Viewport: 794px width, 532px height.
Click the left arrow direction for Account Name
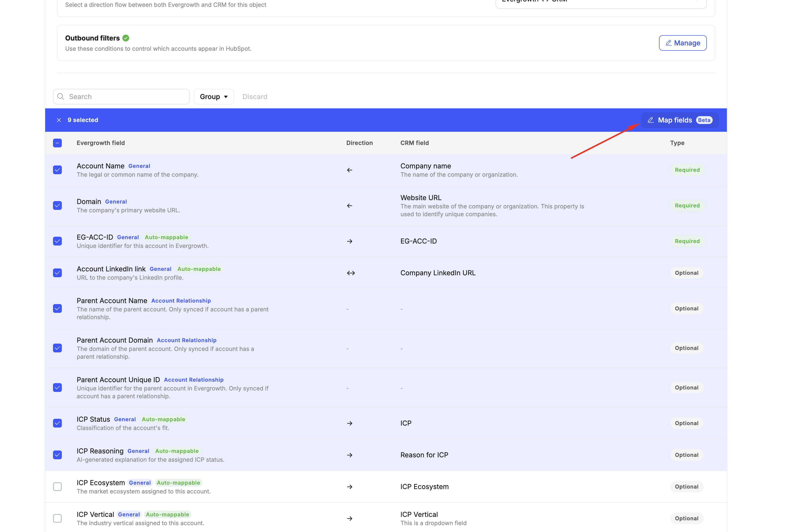[x=349, y=170]
